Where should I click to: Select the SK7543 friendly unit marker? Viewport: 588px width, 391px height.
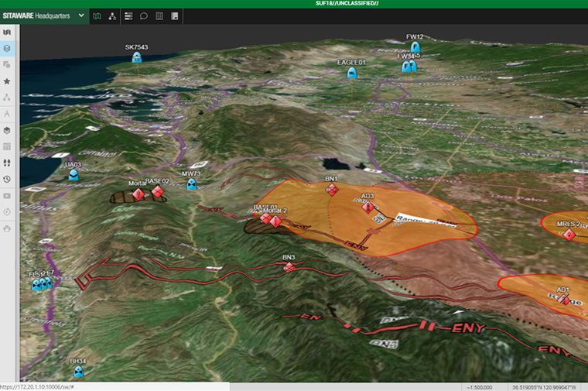136,57
